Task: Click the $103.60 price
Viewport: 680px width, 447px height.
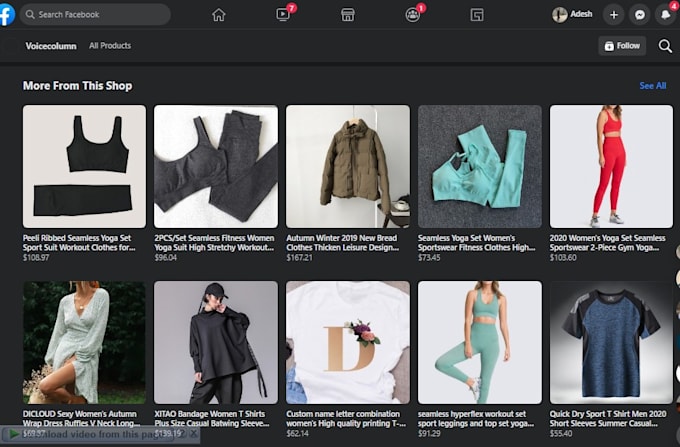Action: 563,258
